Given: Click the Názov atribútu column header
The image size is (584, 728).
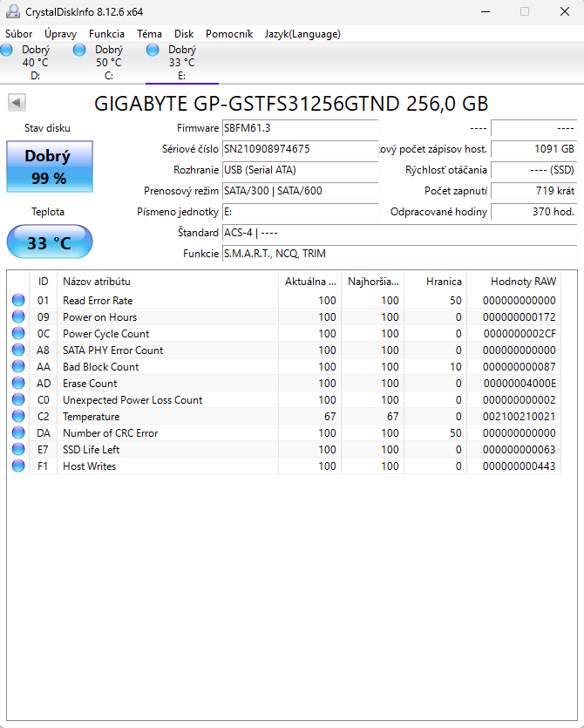Looking at the screenshot, I should [x=167, y=282].
